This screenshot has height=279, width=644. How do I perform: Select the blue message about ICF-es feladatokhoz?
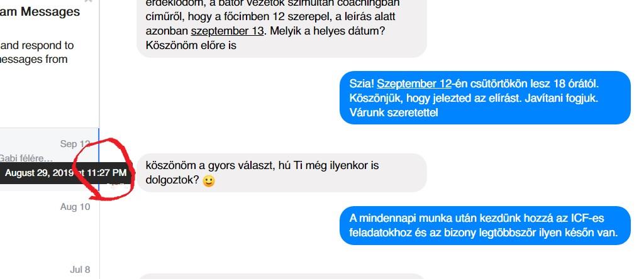coord(485,225)
